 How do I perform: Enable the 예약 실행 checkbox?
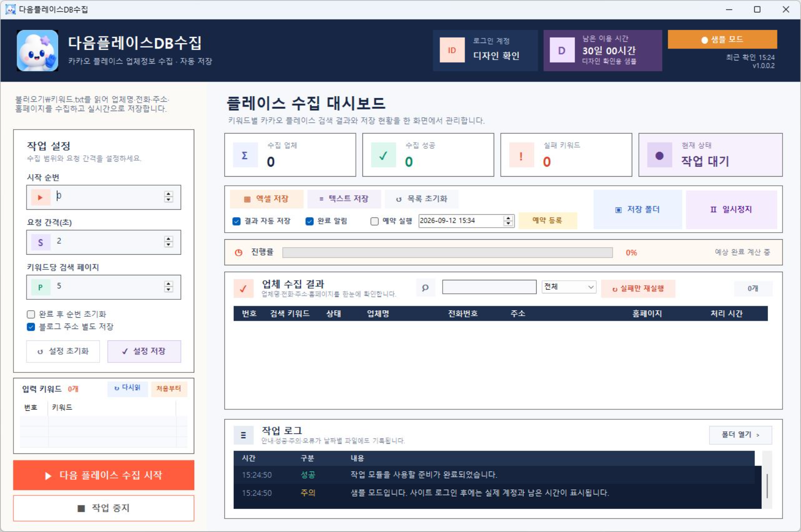point(374,221)
